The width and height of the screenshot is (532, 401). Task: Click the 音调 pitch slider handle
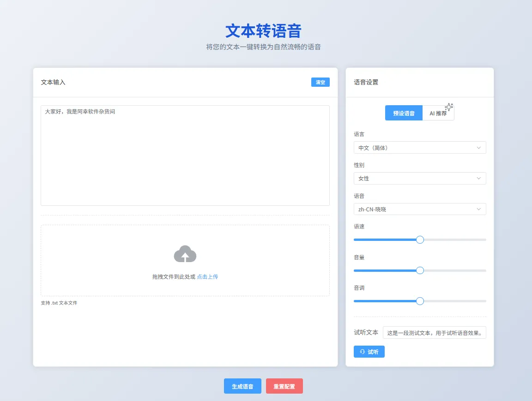(419, 301)
